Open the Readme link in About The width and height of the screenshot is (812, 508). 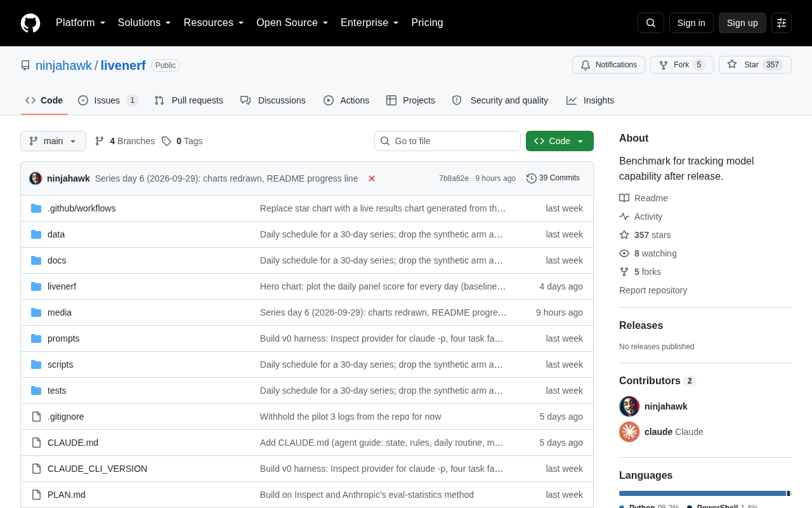[x=643, y=198]
